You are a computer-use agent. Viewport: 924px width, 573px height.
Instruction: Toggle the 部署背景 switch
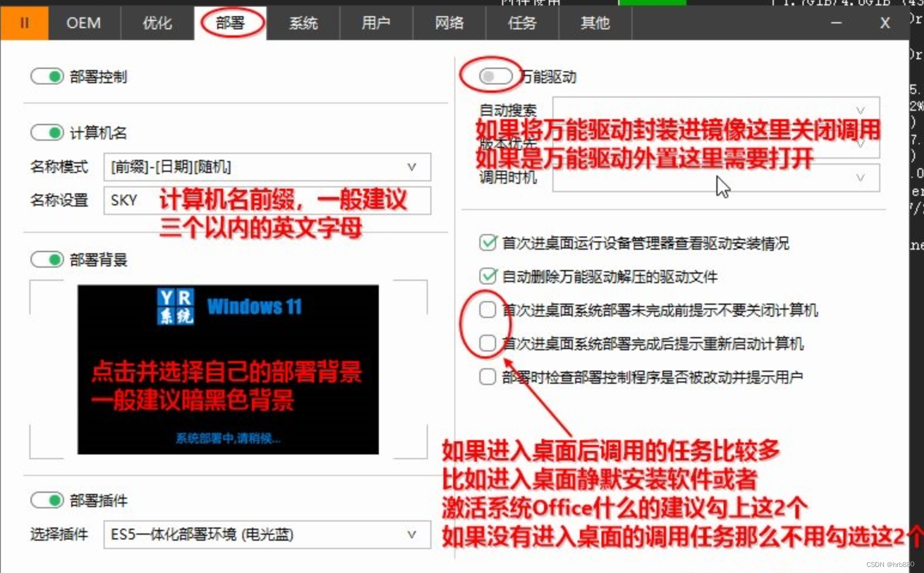tap(47, 259)
